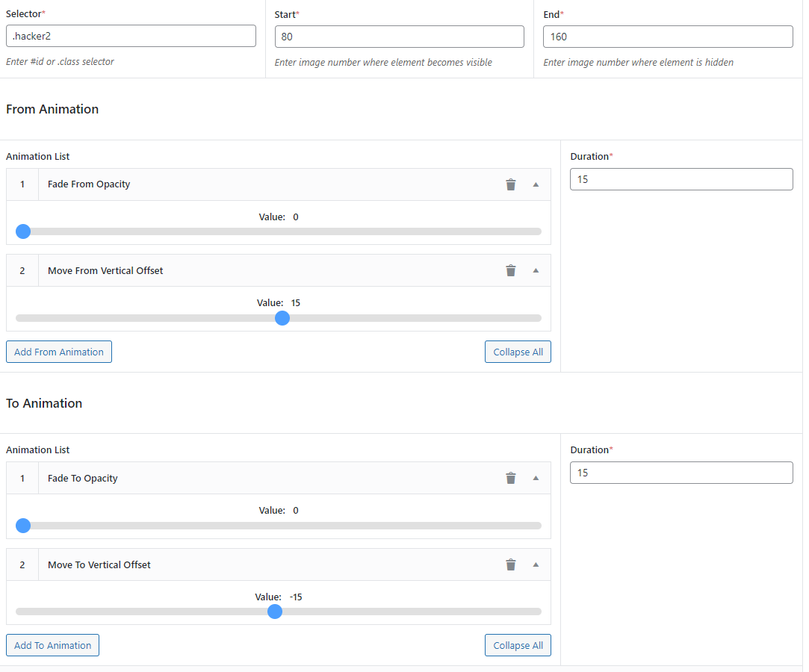Delete the Fade To Opacity animation
809x672 pixels.
coord(511,478)
